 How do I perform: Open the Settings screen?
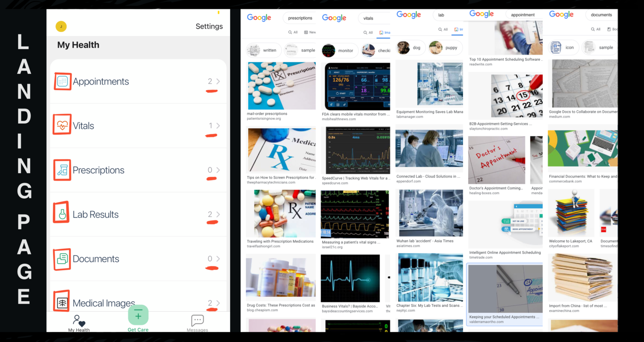(x=209, y=26)
